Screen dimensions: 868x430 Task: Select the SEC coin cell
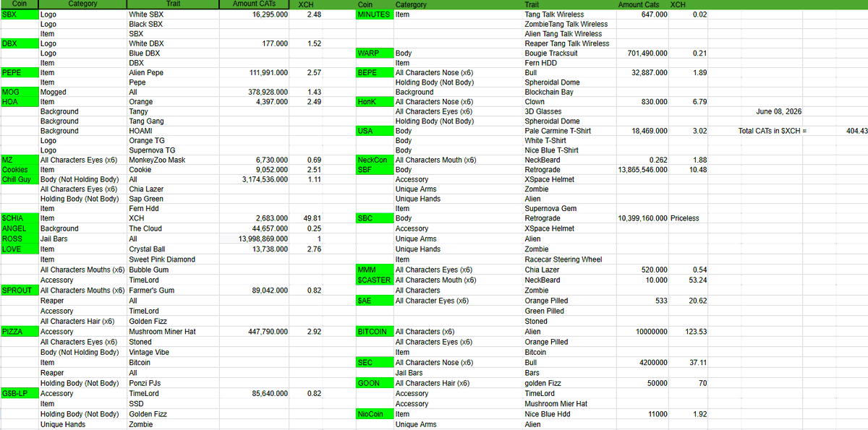click(374, 363)
